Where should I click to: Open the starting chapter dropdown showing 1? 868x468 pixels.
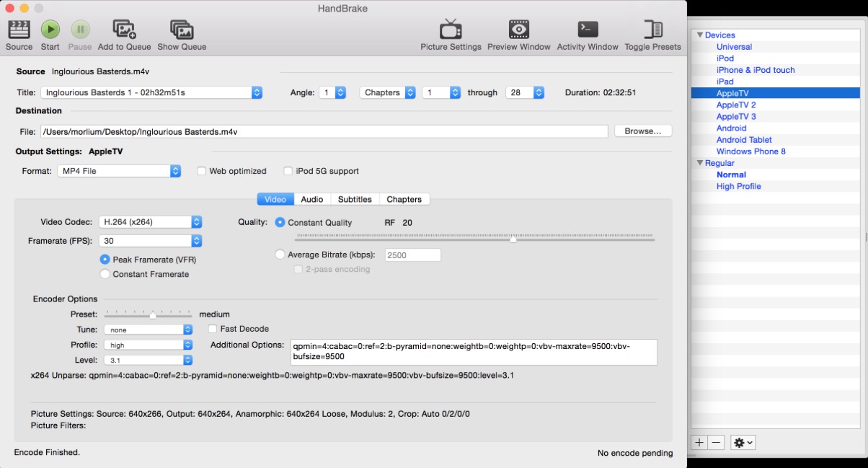441,92
